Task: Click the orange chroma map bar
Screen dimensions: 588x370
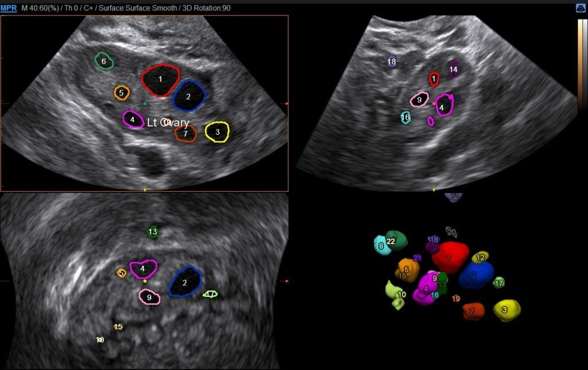Action: (579, 63)
